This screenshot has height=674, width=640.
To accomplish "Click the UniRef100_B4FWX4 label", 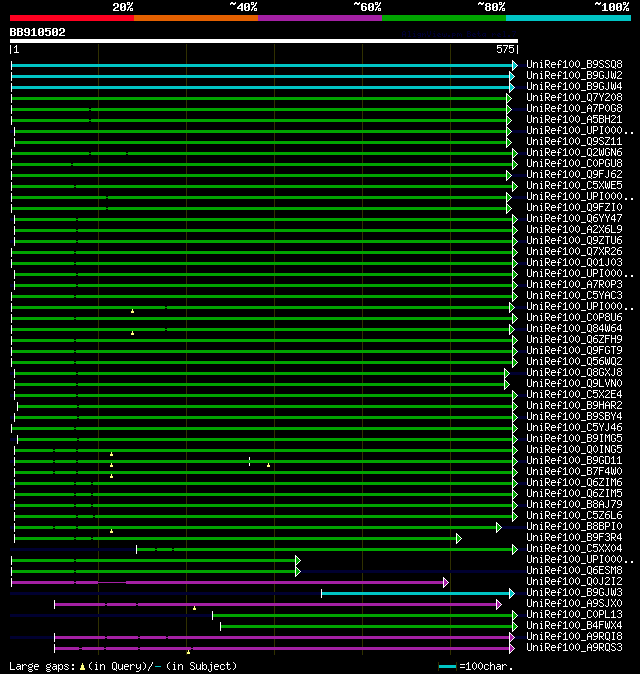I will pyautogui.click(x=574, y=626).
